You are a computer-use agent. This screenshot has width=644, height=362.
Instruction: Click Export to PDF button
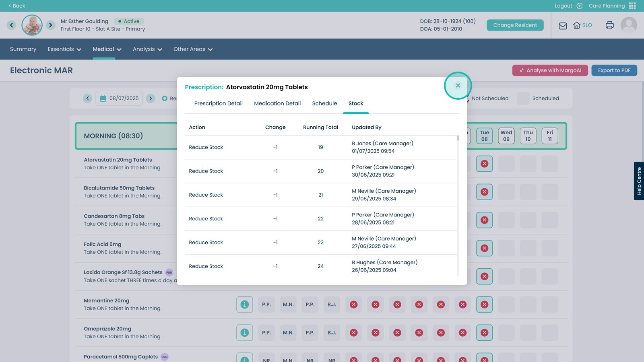[x=614, y=70]
